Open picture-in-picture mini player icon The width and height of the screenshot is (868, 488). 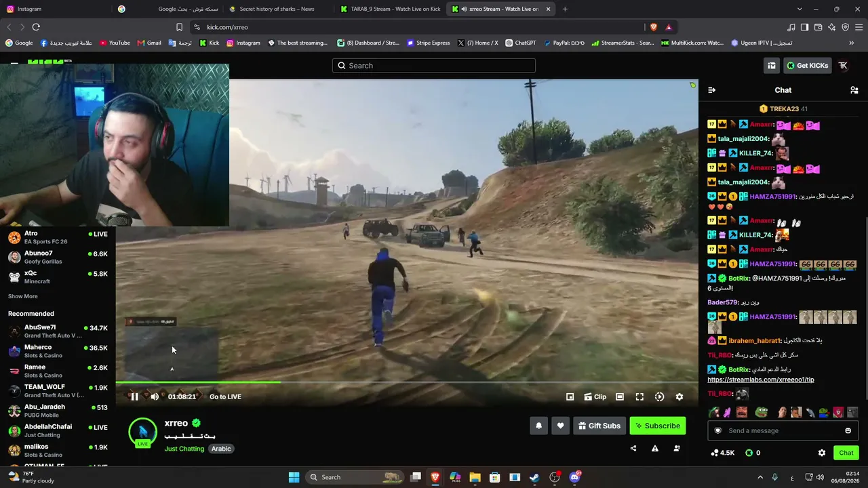pos(570,396)
